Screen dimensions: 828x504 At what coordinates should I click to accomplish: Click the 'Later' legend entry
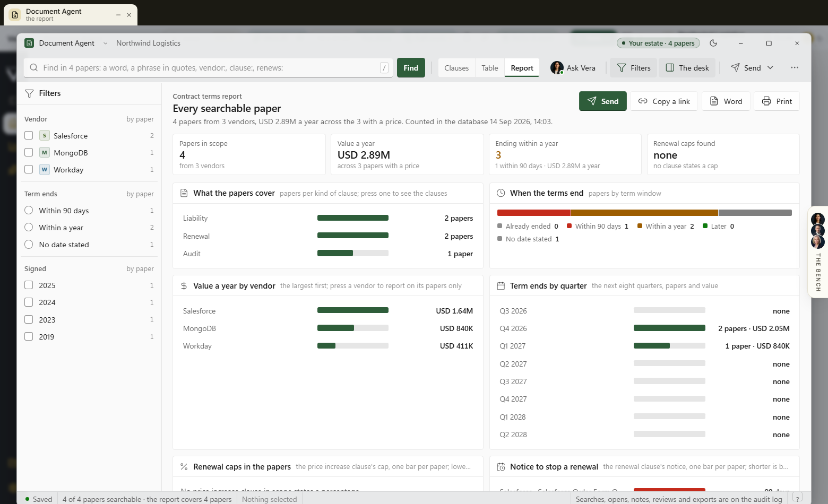point(718,226)
